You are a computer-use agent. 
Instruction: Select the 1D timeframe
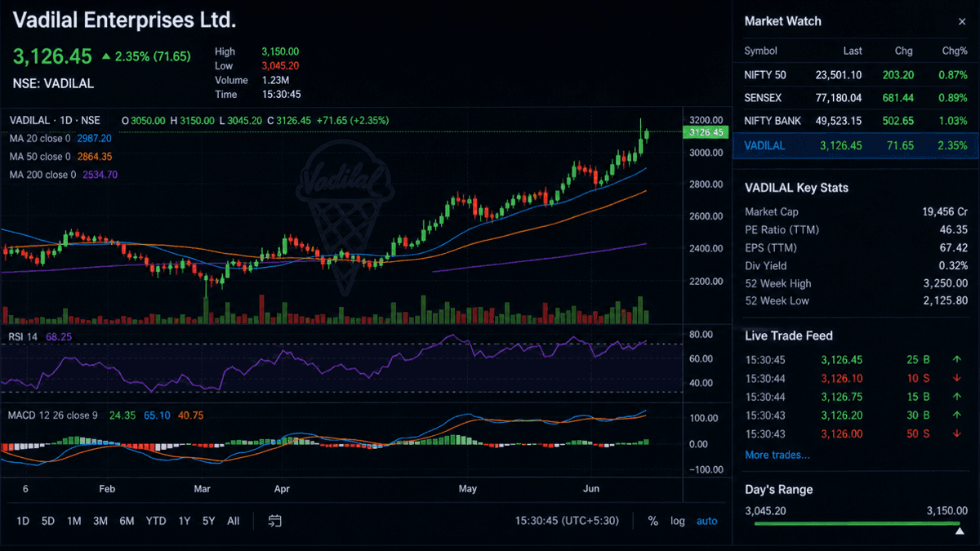coord(23,521)
